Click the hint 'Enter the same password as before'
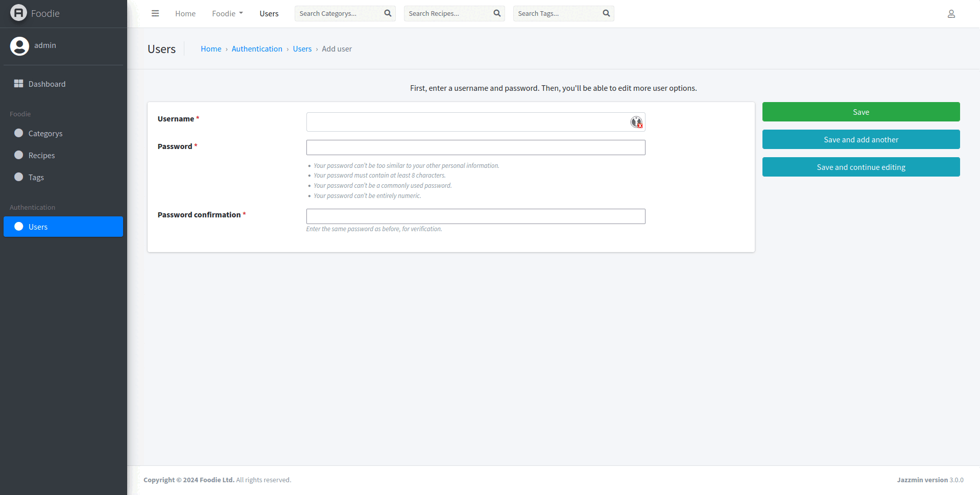The height and width of the screenshot is (495, 980). (374, 229)
